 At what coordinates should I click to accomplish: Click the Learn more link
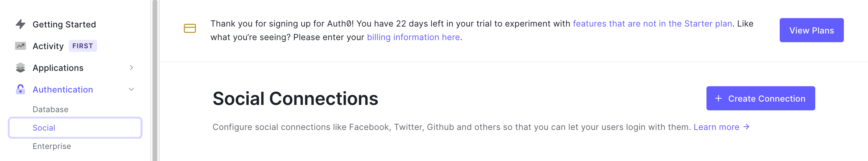716,127
